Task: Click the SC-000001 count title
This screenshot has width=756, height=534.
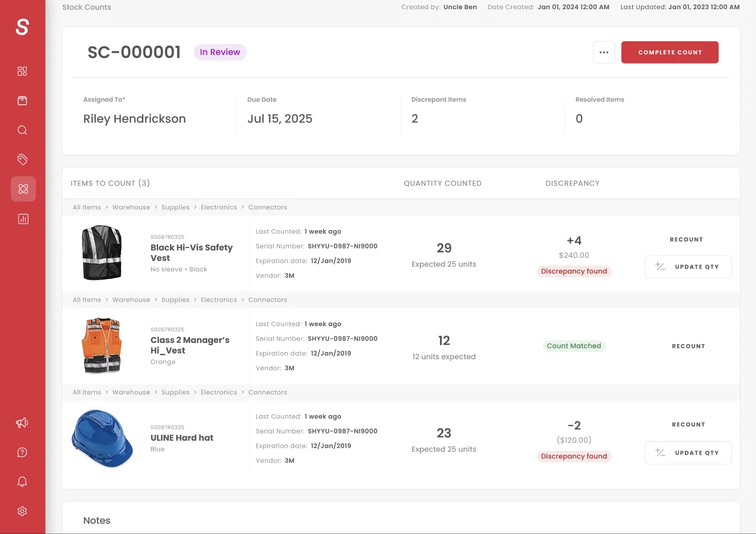Action: point(134,52)
